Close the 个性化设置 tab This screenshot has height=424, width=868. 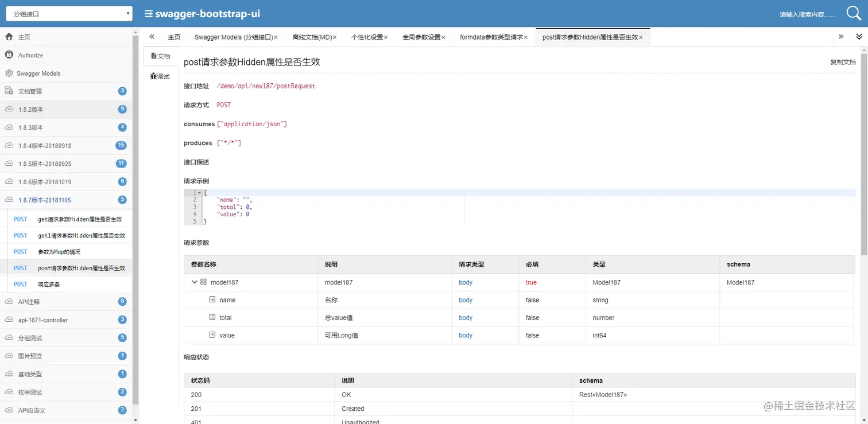386,37
